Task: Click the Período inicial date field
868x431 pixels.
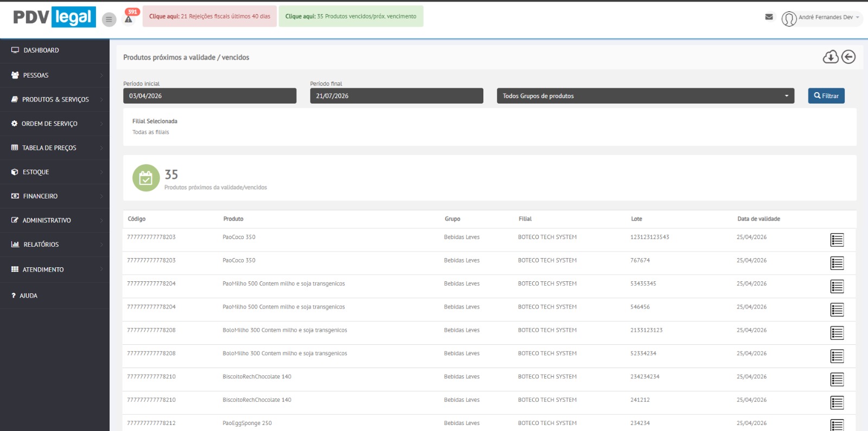Action: (x=209, y=96)
